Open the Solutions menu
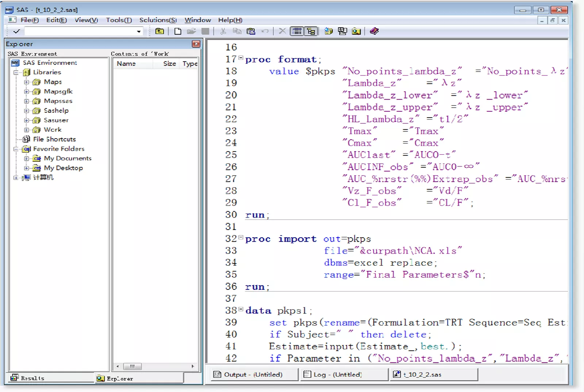Viewport: 584px width, 392px height. pos(158,20)
